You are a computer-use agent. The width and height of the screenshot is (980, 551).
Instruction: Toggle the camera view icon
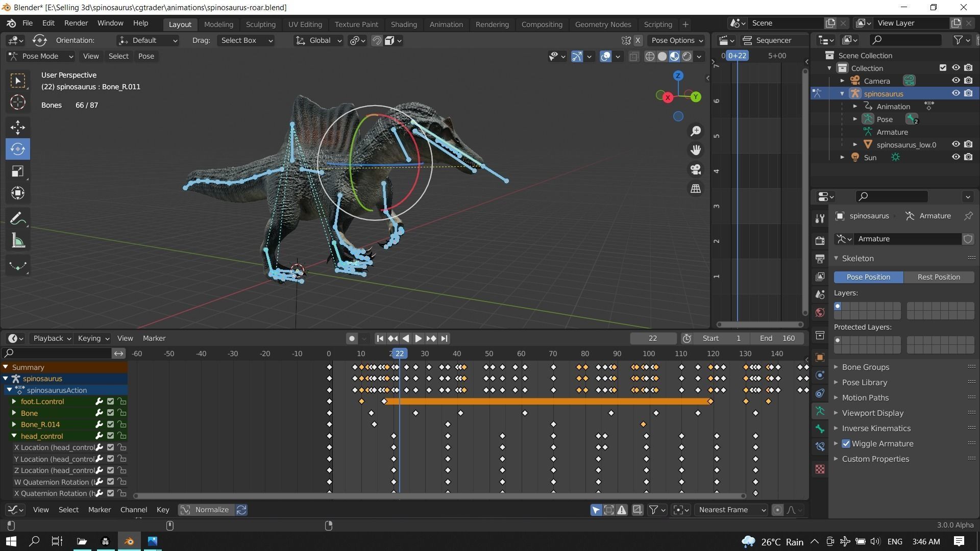click(696, 169)
